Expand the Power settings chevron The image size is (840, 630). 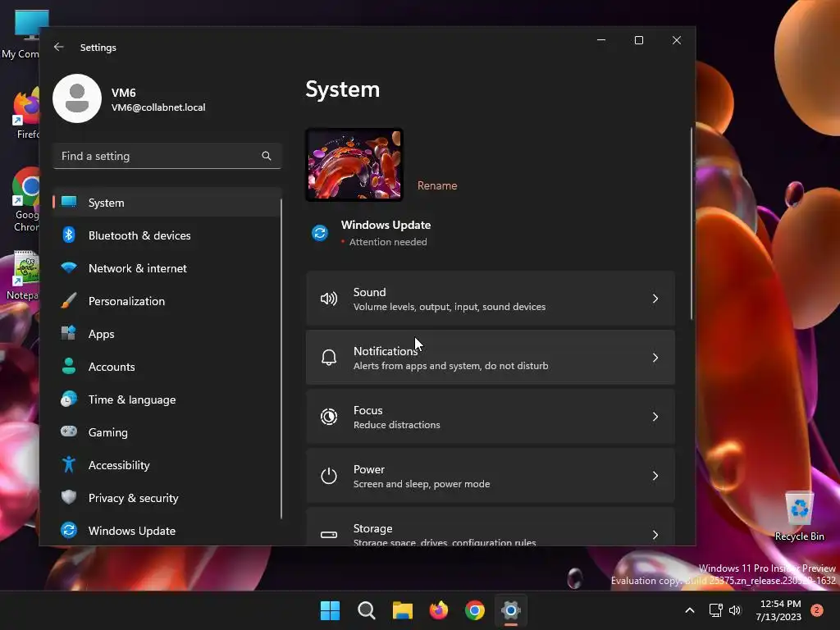click(655, 476)
